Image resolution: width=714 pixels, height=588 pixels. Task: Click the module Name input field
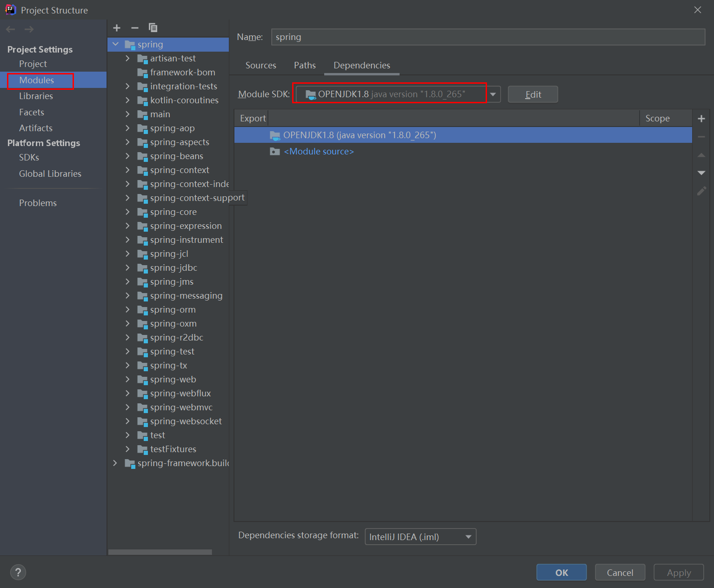point(488,37)
